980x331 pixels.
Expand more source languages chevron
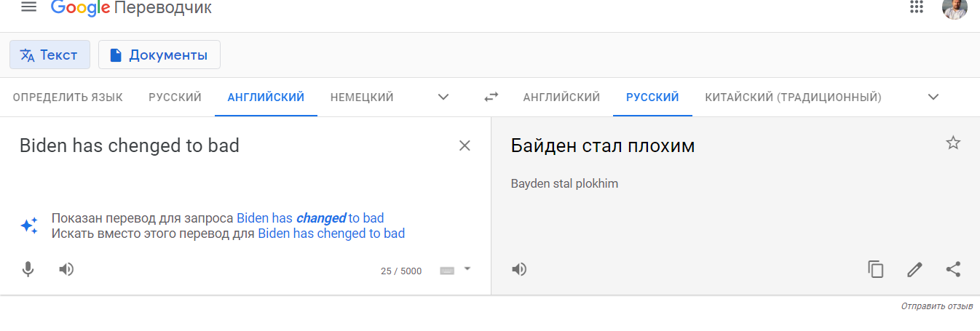(443, 97)
